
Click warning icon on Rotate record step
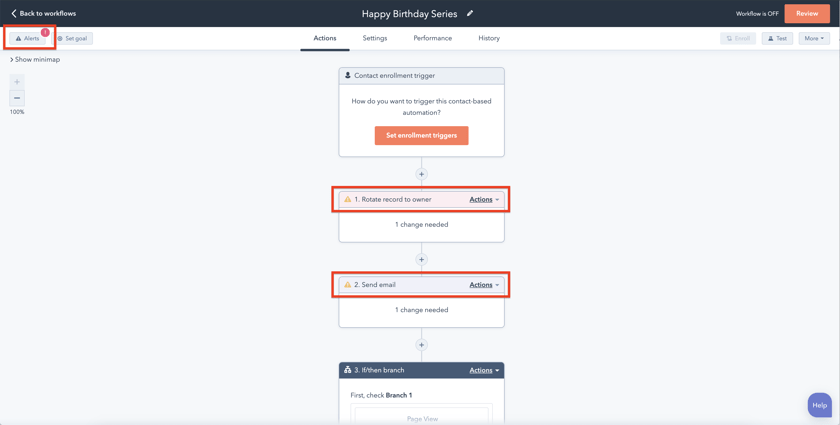[348, 200]
